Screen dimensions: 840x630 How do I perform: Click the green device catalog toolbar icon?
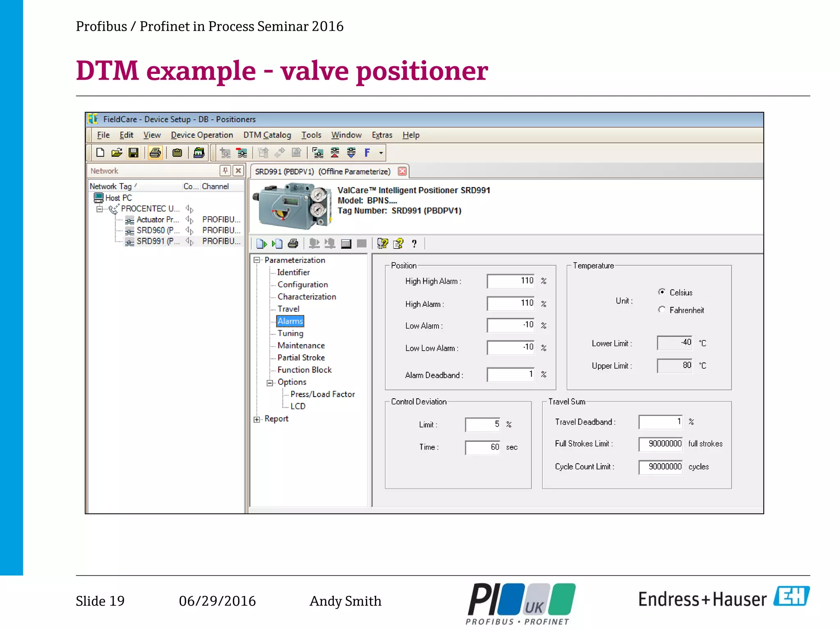[x=199, y=153]
